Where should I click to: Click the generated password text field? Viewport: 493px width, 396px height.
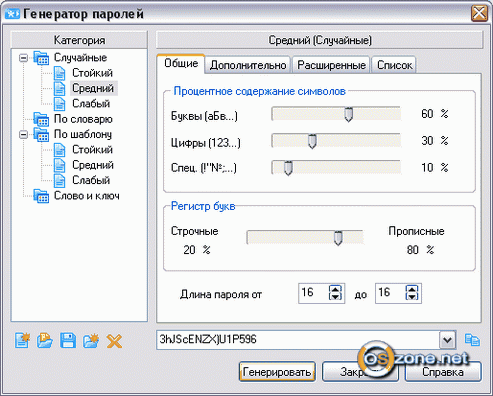click(298, 340)
